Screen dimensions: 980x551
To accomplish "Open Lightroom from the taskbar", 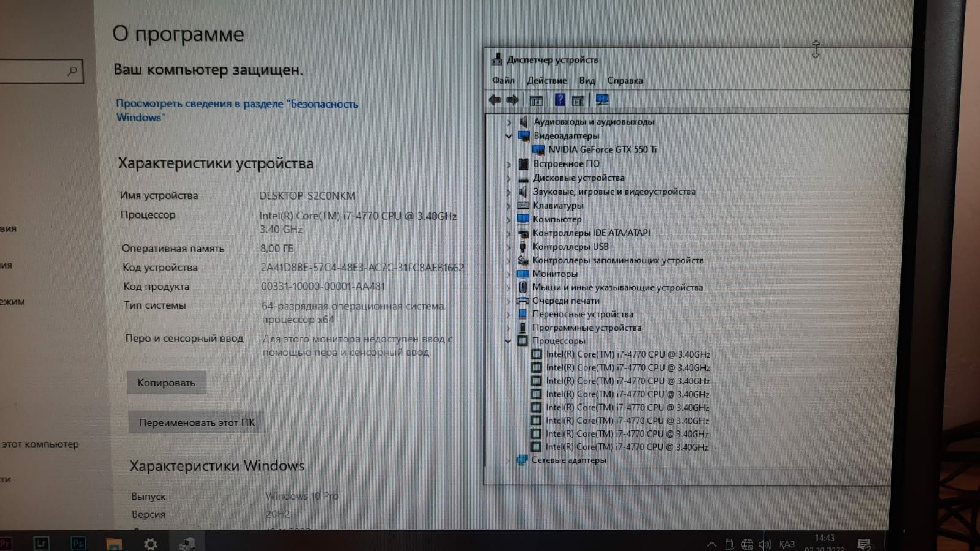I will (42, 542).
